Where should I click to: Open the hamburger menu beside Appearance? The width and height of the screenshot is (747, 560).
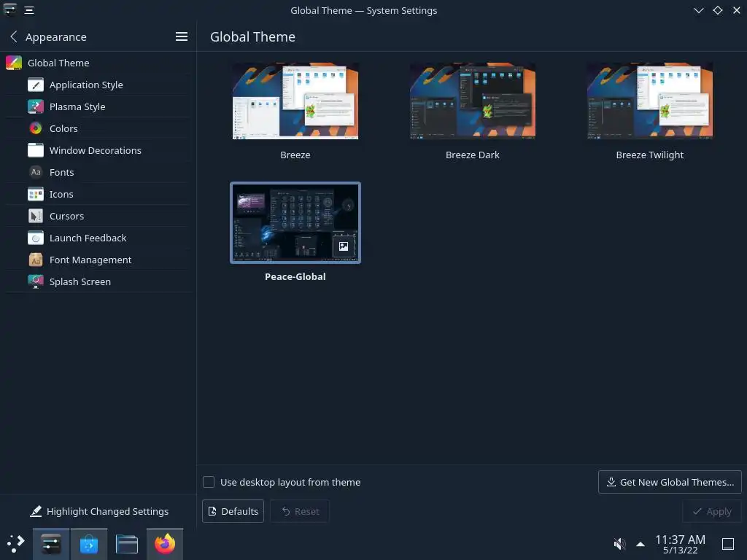pos(182,36)
